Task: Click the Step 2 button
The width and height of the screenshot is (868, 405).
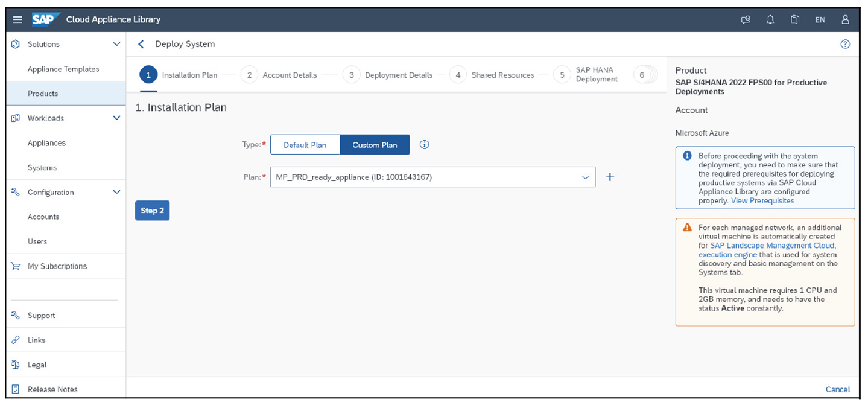Action: pyautogui.click(x=152, y=210)
